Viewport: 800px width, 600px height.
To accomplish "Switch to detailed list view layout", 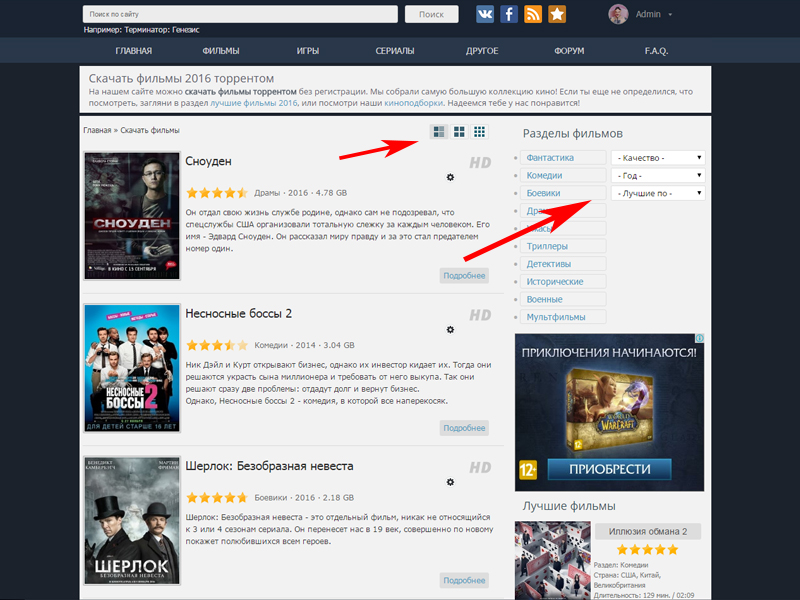I will (439, 132).
